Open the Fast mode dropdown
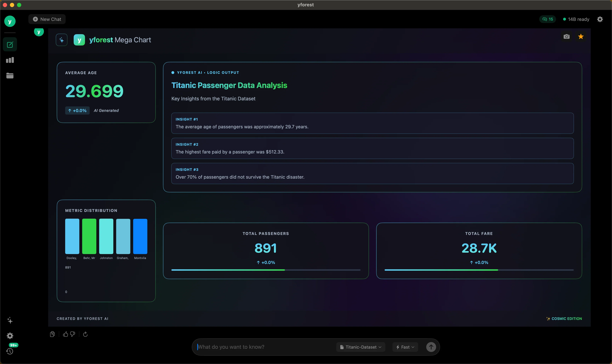Viewport: 612px width, 364px height. coord(405,347)
